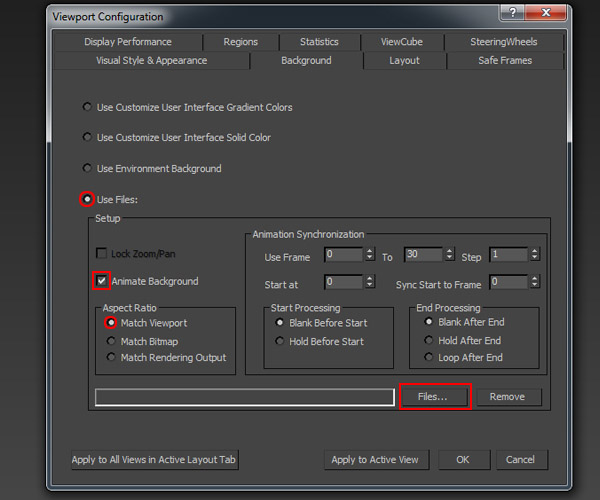
Task: Choose Loop After End option
Action: pos(429,357)
